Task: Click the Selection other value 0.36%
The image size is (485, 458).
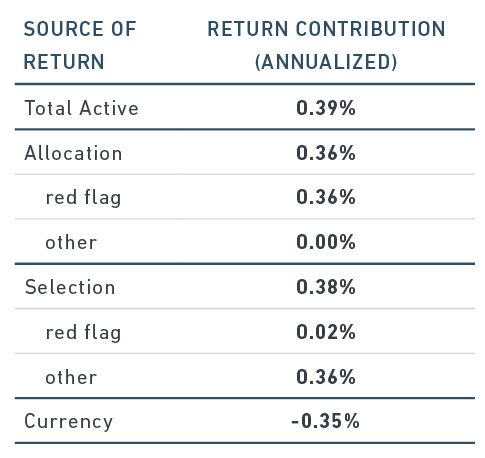Action: pos(326,377)
